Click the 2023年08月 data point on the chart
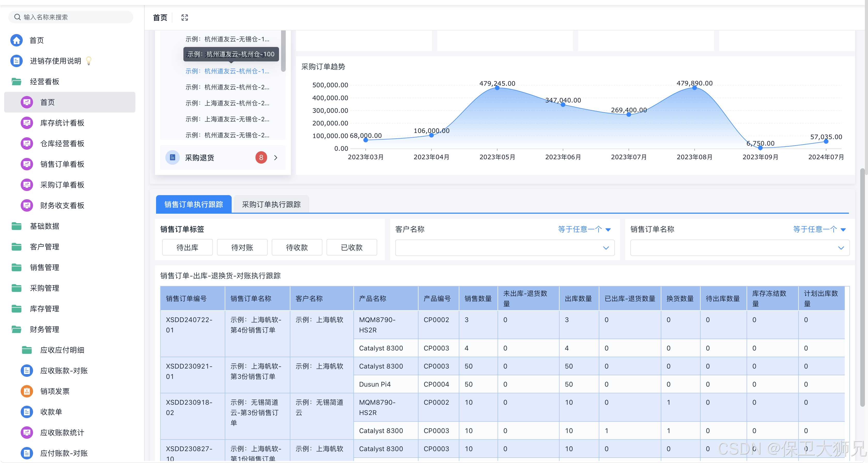Viewport: 868px width, 463px height. pos(694,88)
